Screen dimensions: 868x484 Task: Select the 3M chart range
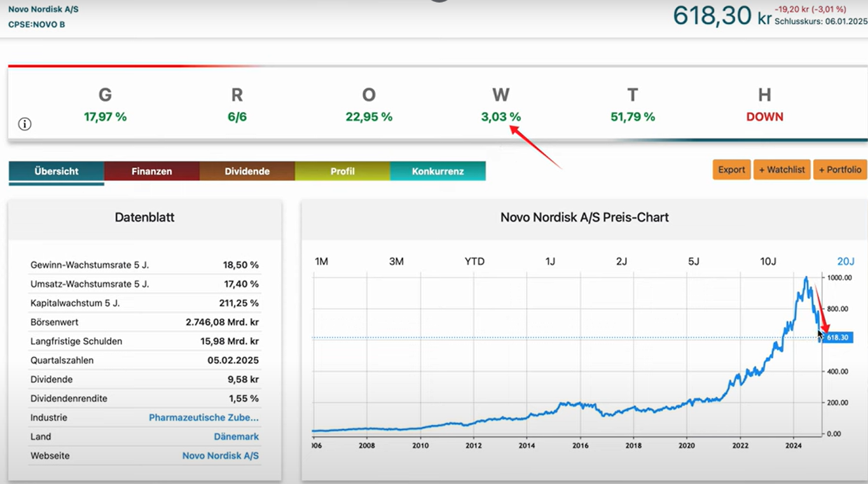click(396, 261)
